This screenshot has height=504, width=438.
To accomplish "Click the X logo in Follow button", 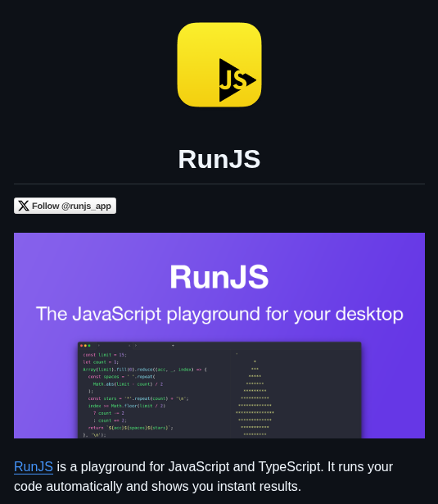I will tap(24, 206).
